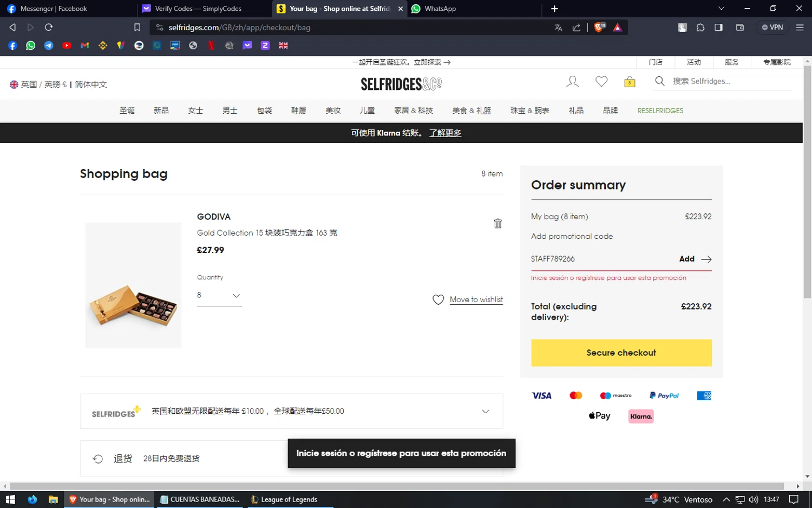812x508 pixels.
Task: Open the RESELFRIDGES menu link
Action: pos(660,110)
